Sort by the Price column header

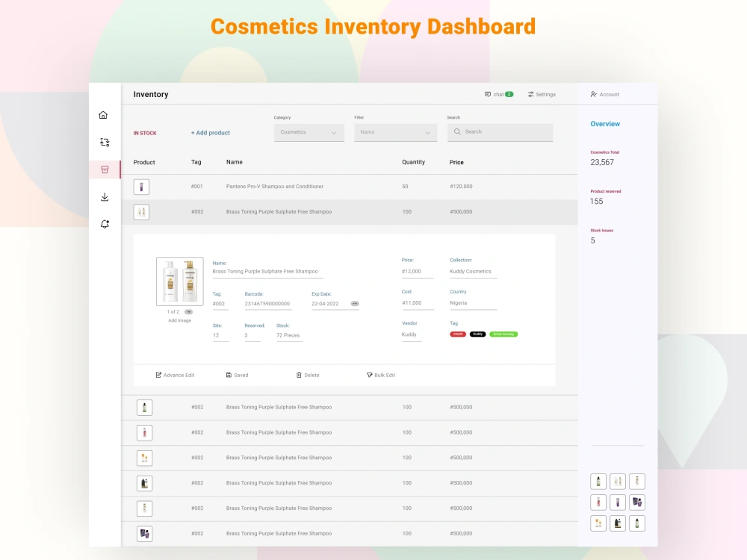(456, 162)
